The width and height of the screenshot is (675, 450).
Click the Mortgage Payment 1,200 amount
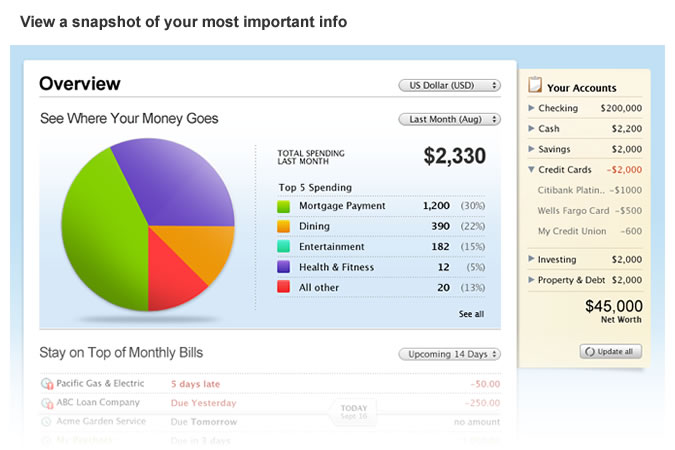coord(436,206)
